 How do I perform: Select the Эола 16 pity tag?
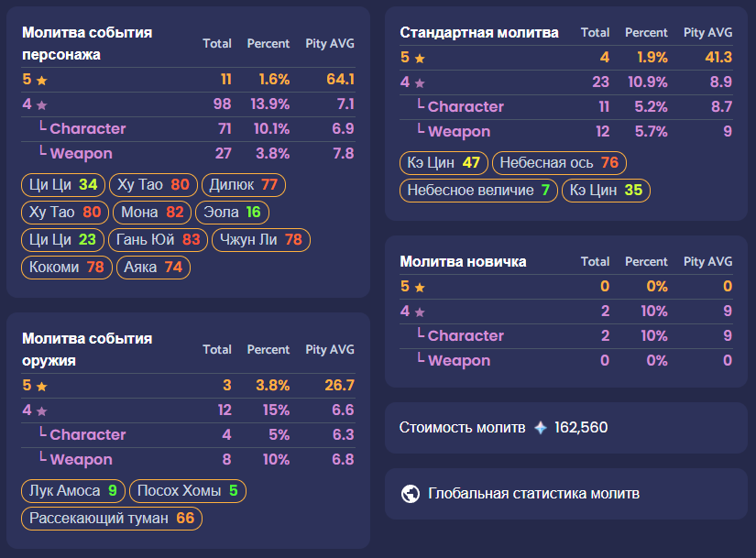[x=232, y=213]
